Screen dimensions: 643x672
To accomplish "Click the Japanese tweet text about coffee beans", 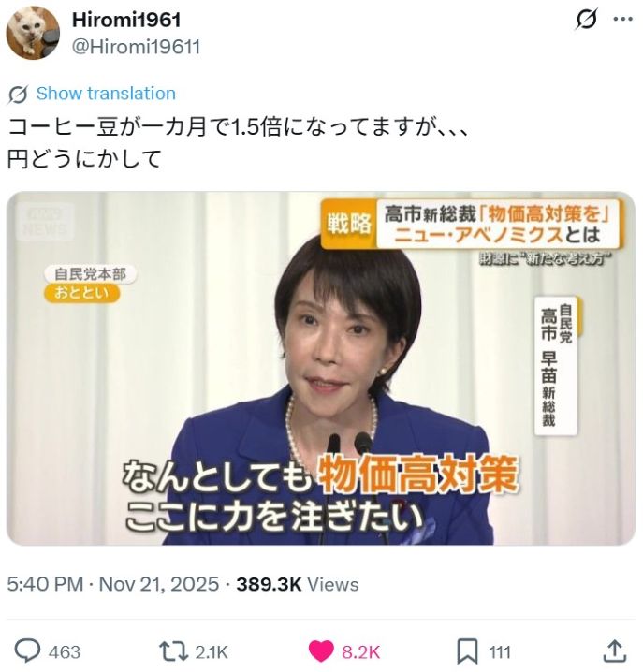I will pyautogui.click(x=238, y=143).
